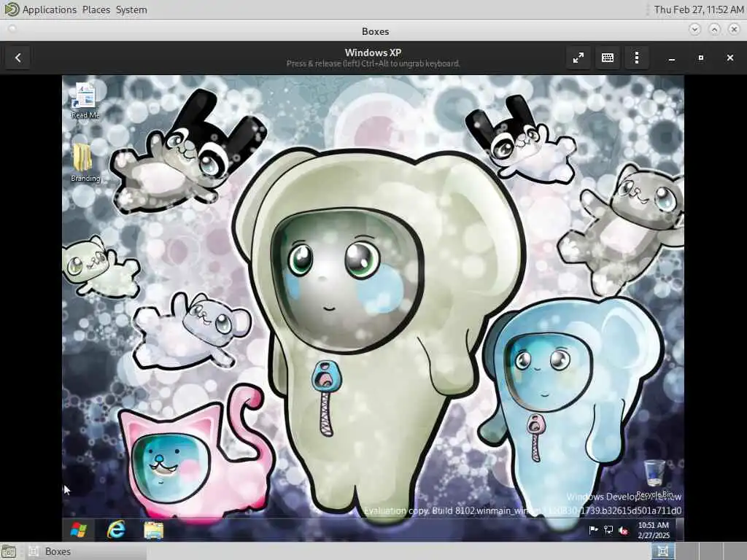Close the outer Boxes window

click(734, 29)
